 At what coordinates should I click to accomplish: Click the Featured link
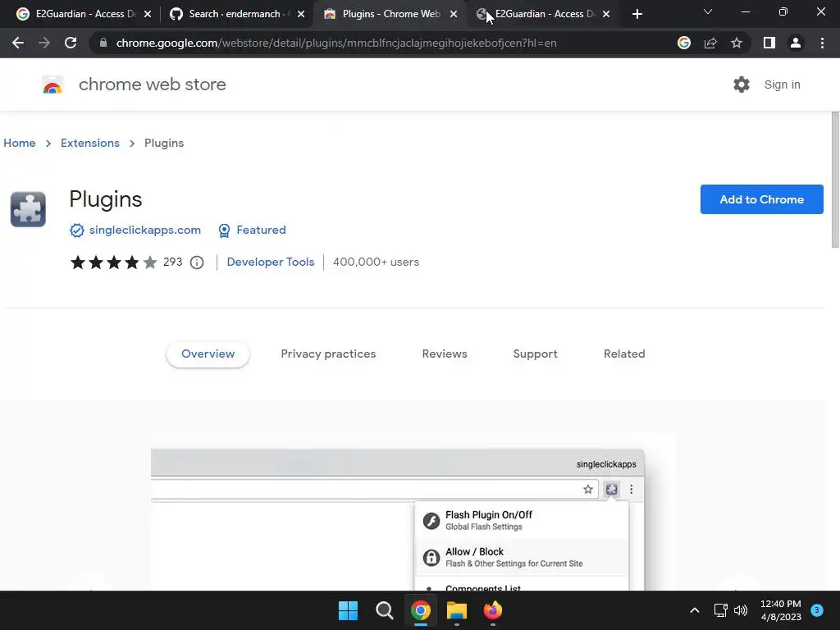pos(261,231)
